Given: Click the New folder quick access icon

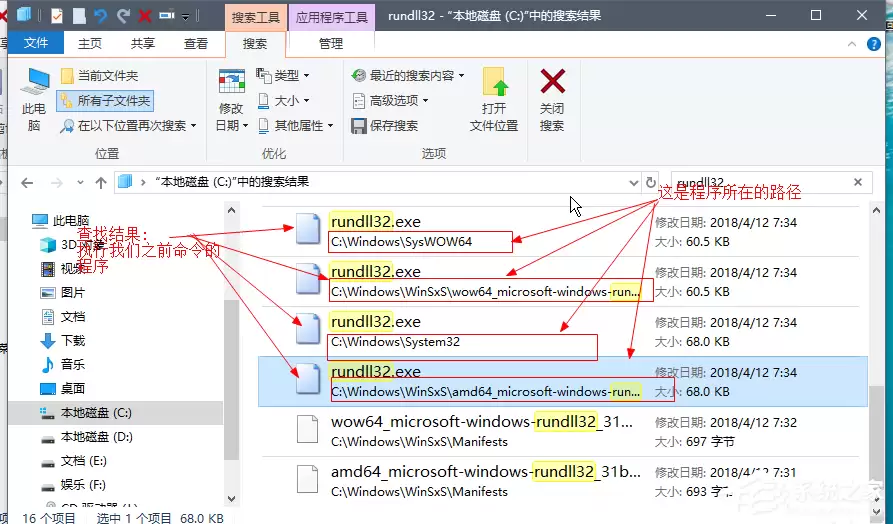Looking at the screenshot, I should [79, 15].
